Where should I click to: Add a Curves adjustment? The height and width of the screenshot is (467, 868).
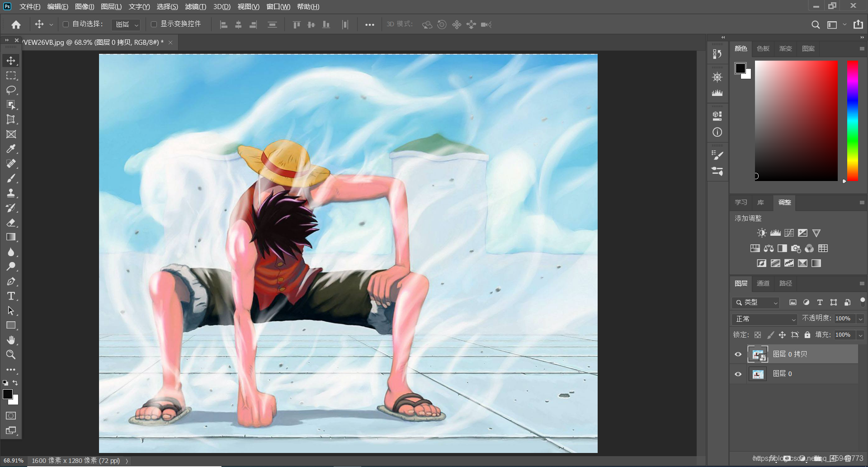(789, 233)
